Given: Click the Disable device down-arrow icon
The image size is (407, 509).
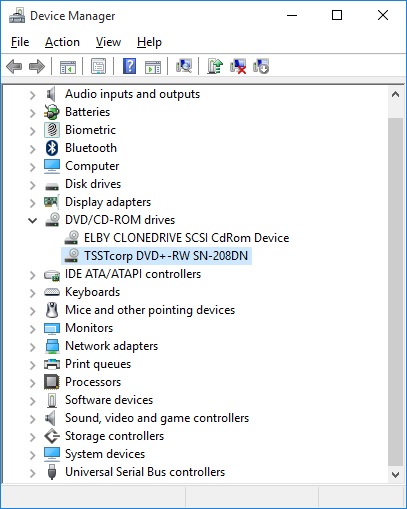Looking at the screenshot, I should (261, 66).
